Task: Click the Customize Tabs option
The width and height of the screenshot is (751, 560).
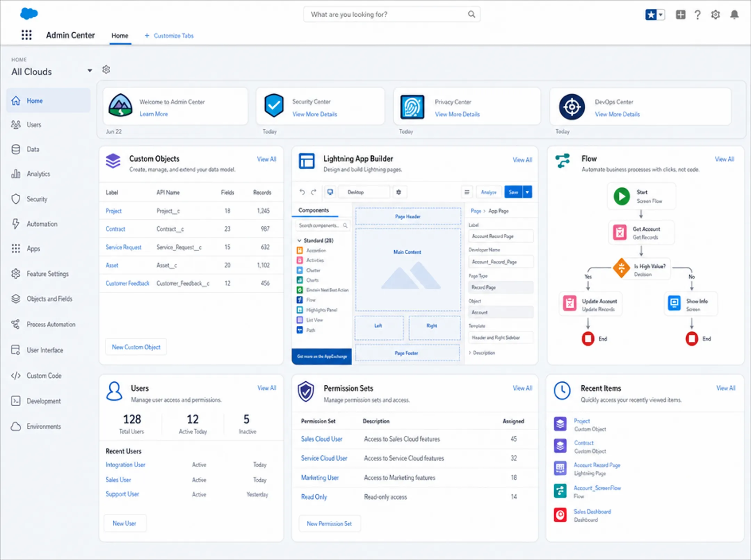Action: [x=169, y=35]
